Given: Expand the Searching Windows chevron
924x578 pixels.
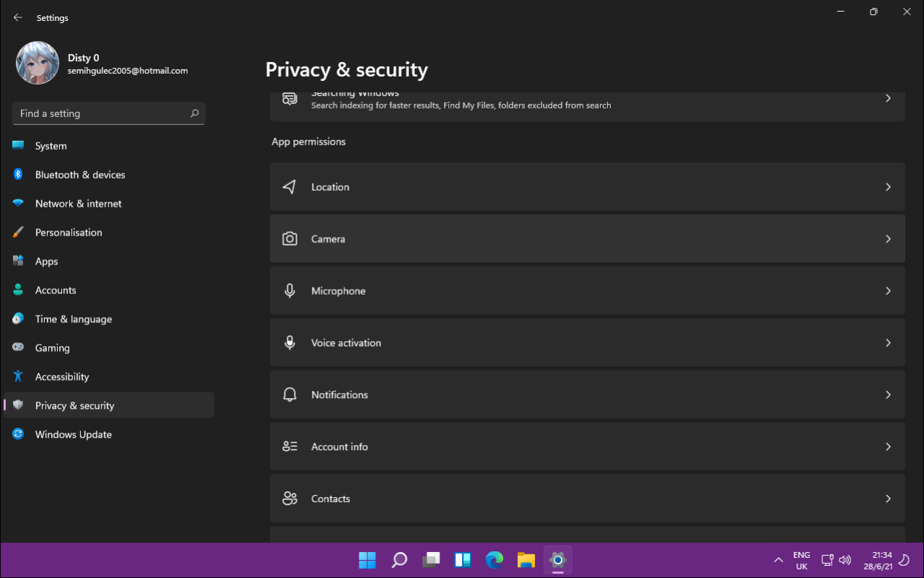Looking at the screenshot, I should click(x=889, y=98).
